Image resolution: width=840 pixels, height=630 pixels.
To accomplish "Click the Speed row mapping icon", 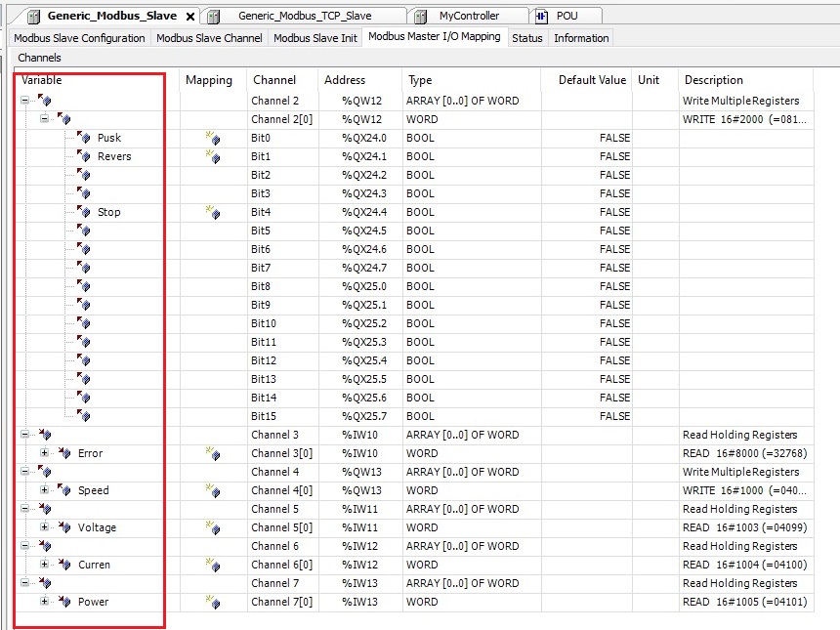I will pos(212,490).
